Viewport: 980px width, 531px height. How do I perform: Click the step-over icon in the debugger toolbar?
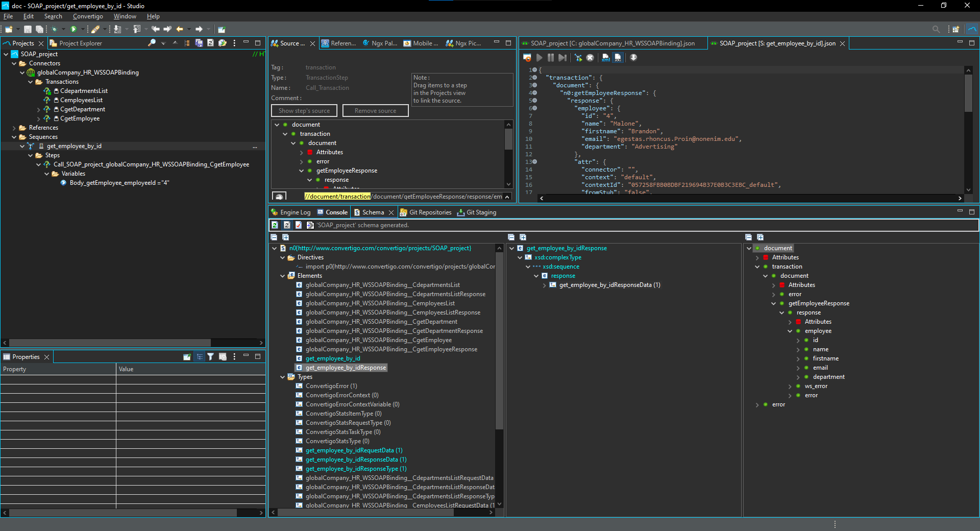[562, 58]
